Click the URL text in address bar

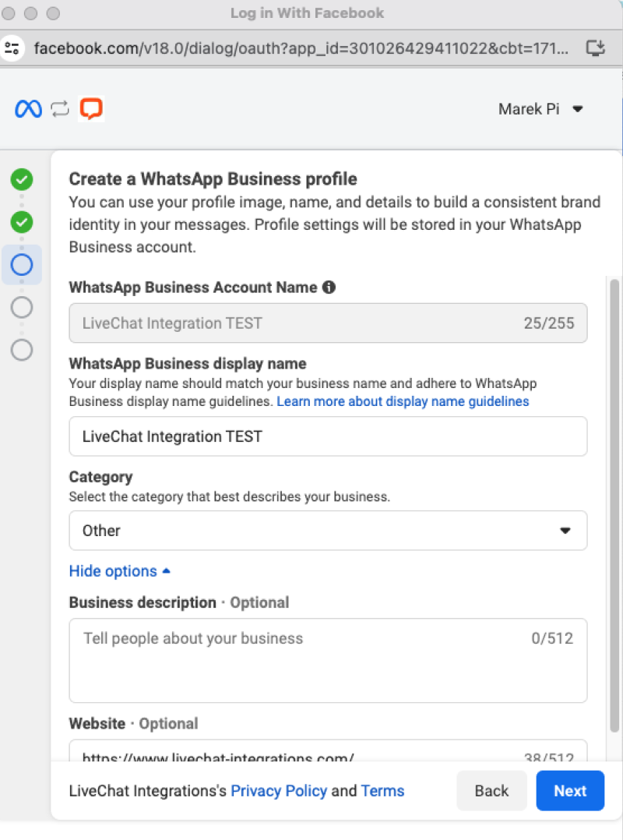[x=301, y=49]
